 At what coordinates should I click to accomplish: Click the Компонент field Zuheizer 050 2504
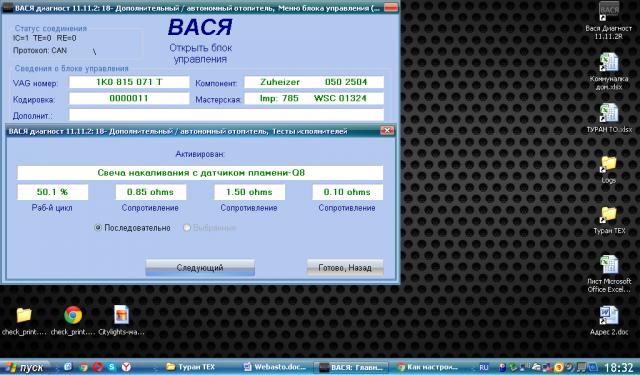point(314,82)
